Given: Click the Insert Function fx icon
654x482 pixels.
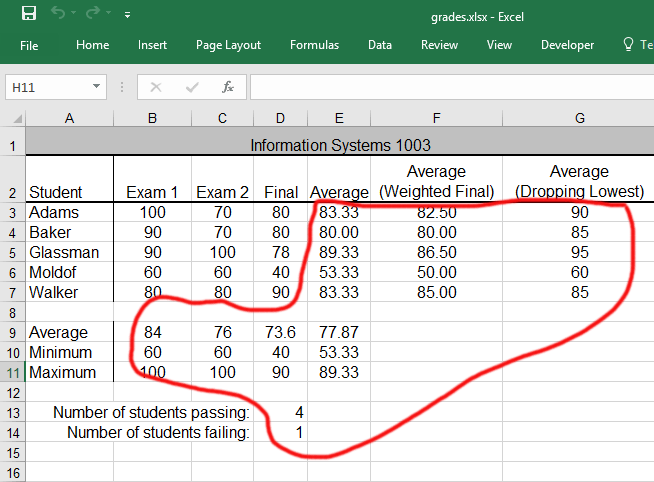Looking at the screenshot, I should 228,87.
